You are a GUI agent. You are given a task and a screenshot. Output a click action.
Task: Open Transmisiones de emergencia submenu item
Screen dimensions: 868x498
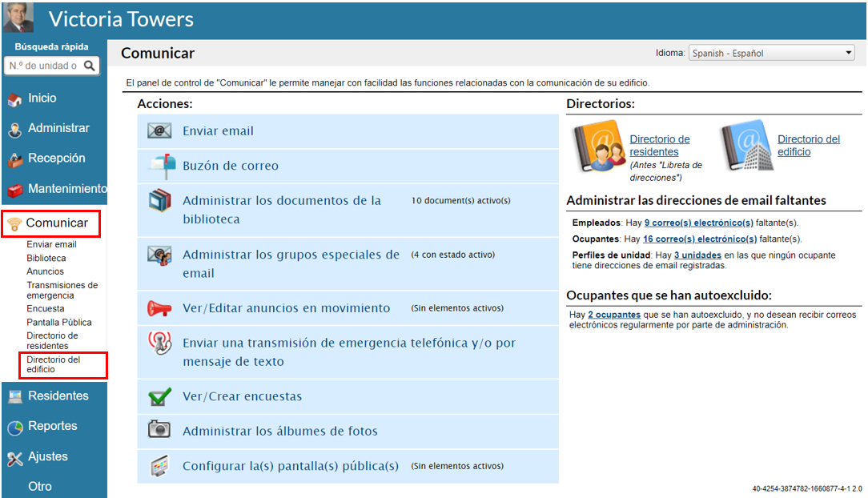pyautogui.click(x=62, y=290)
